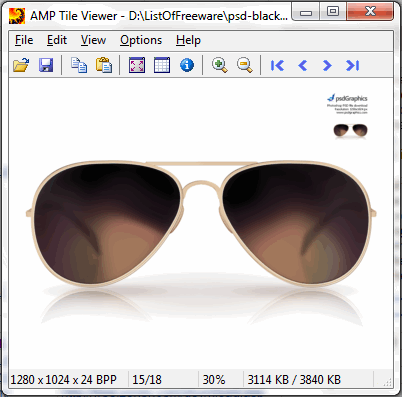Screen dimensions: 402x397
Task: Jump to the last image
Action: point(352,65)
